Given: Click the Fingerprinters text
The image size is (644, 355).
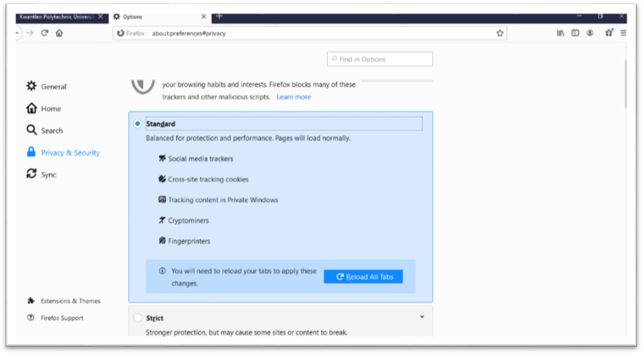Looking at the screenshot, I should [x=189, y=241].
